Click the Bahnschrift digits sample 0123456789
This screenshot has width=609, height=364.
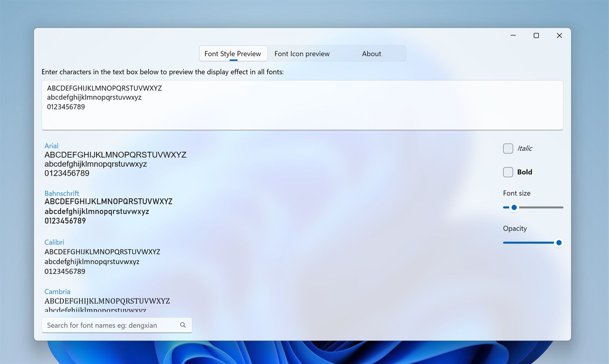[65, 221]
